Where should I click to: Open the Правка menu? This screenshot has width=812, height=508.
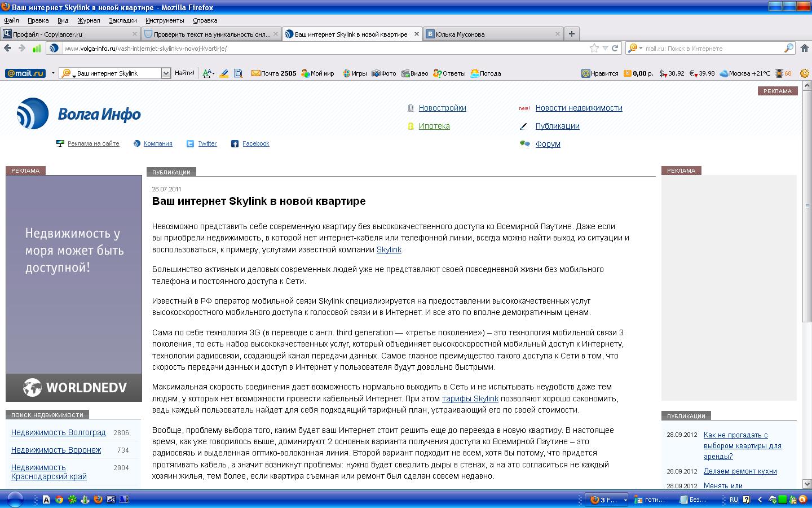pos(38,20)
